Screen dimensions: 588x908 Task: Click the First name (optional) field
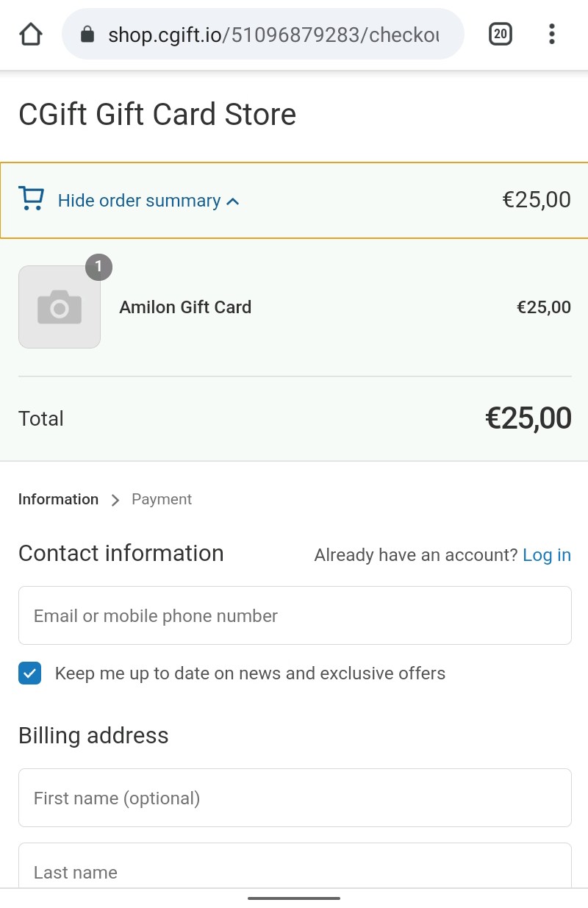coord(294,798)
